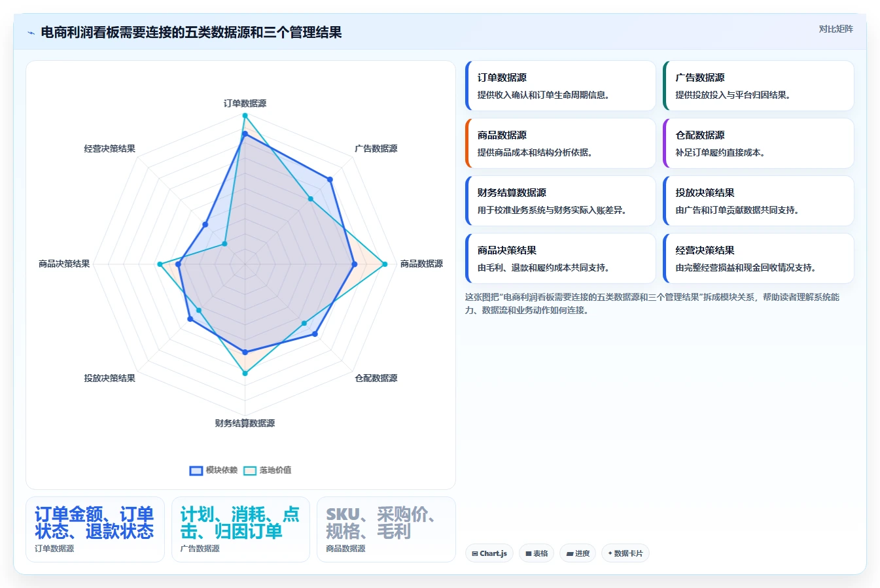Open the 广告数据源 card
This screenshot has height=588, width=880.
pyautogui.click(x=758, y=86)
